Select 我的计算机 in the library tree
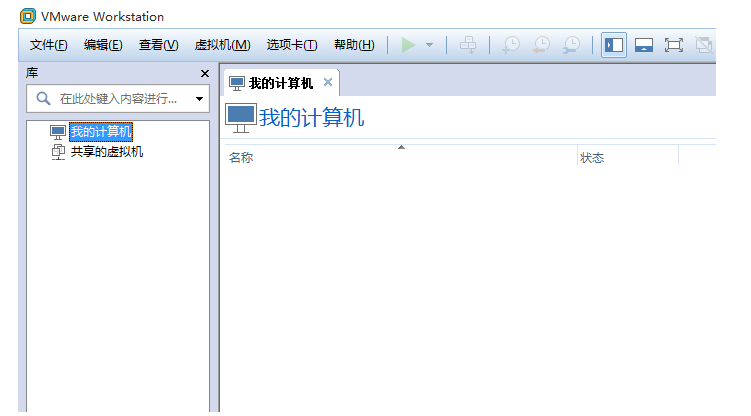Viewport: 751px width, 416px height. pos(101,131)
